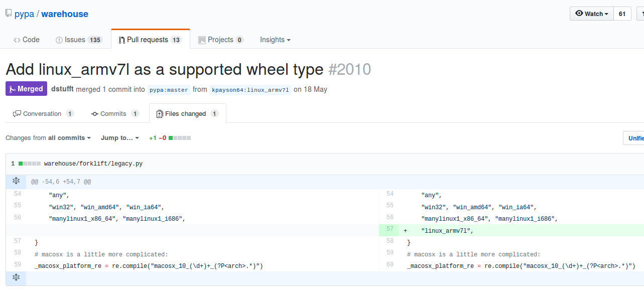Click the hunk header @@ -54,6 +54,7 @@
Screen dimensions: 644x292
coord(61,182)
